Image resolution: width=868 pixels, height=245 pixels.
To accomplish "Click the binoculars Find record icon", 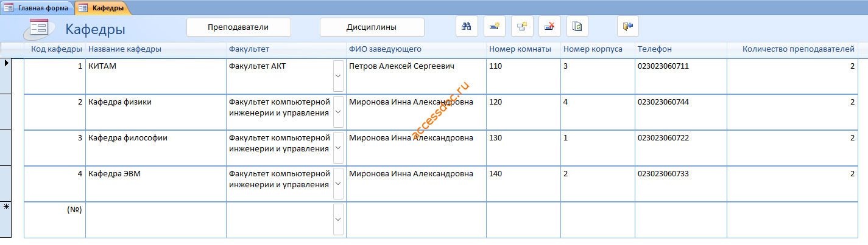I will tap(467, 27).
